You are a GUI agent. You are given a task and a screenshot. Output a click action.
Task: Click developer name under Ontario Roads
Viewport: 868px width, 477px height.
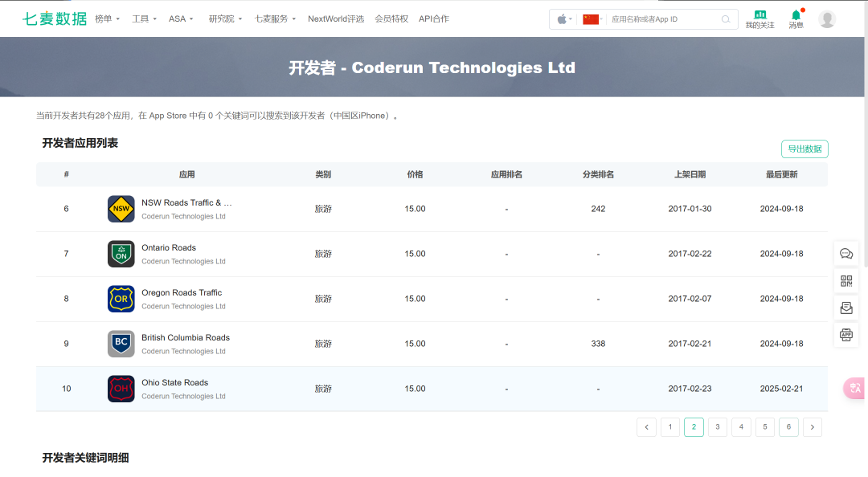pos(183,261)
